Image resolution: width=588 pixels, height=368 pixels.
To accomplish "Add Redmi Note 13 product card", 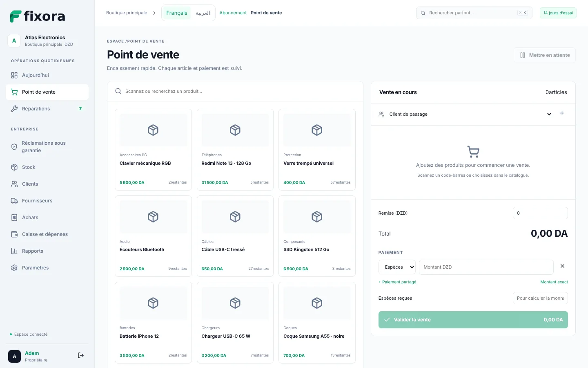I will (x=235, y=150).
